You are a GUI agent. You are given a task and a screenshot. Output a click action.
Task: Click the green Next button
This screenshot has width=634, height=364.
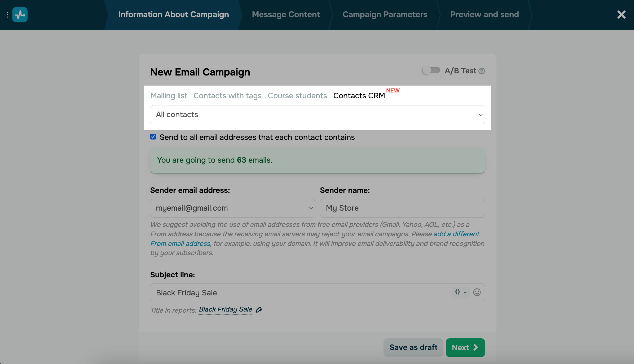point(465,348)
